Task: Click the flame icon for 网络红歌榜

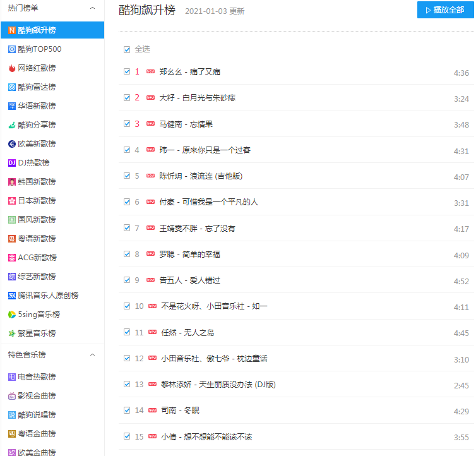Action: click(11, 68)
